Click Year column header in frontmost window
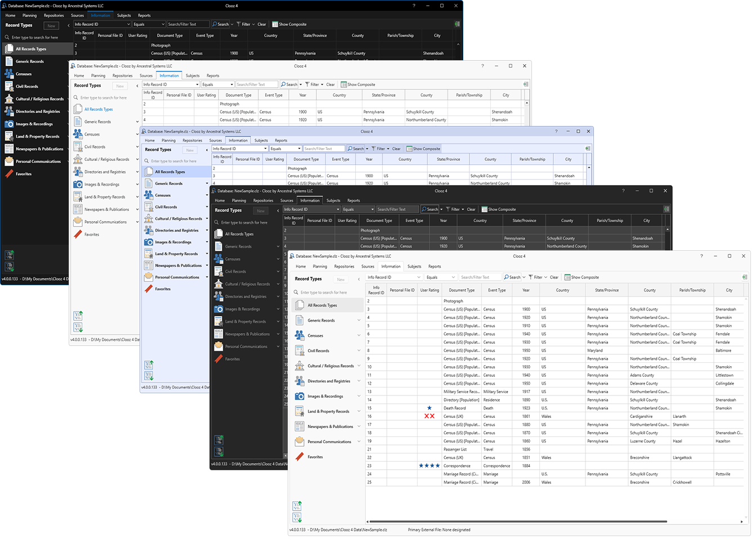 [526, 290]
